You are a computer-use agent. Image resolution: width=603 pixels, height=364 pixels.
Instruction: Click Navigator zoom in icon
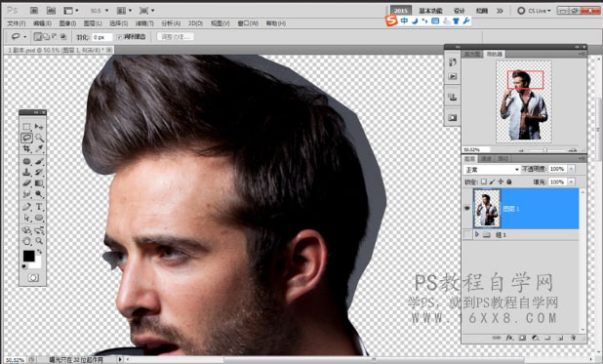[x=573, y=149]
